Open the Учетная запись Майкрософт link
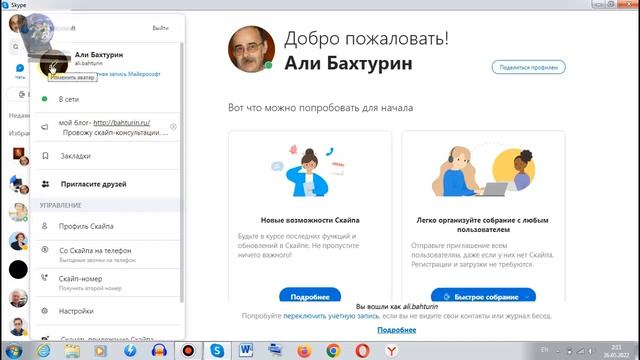Image resolution: width=640 pixels, height=360 pixels. coord(129,74)
